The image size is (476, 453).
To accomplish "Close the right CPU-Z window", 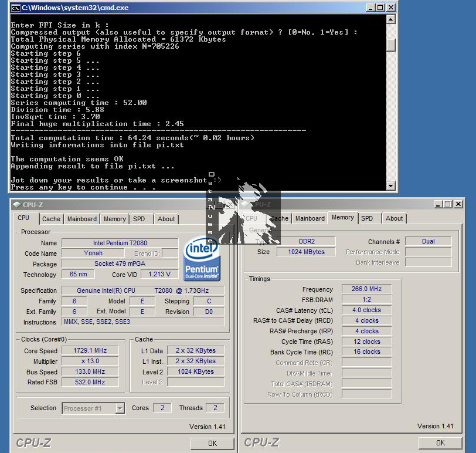I will 458,204.
